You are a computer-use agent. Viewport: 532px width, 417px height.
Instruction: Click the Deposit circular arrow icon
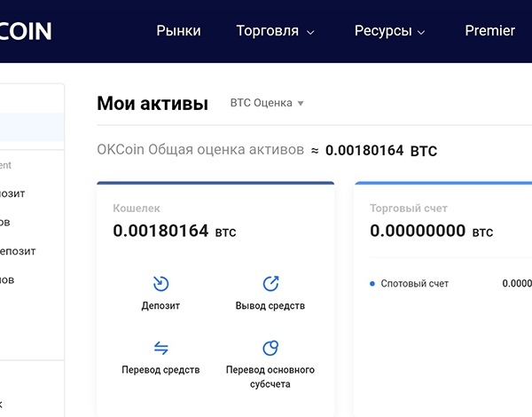click(160, 284)
